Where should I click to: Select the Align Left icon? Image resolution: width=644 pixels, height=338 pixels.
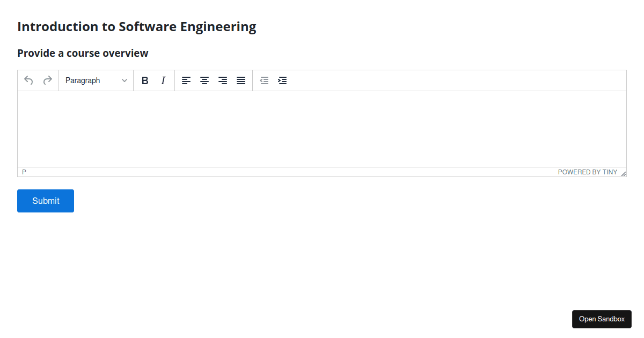coord(186,80)
